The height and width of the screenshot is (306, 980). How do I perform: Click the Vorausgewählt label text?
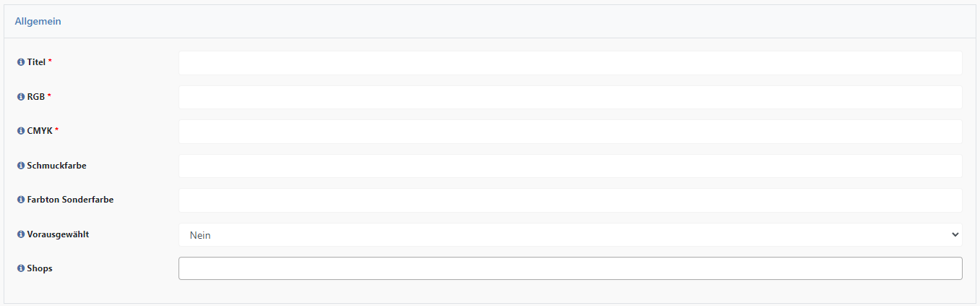58,234
